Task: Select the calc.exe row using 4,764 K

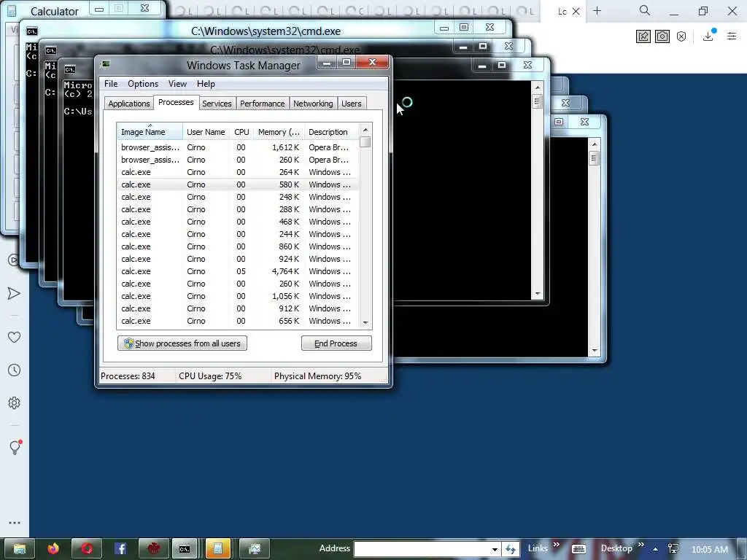Action: point(238,271)
